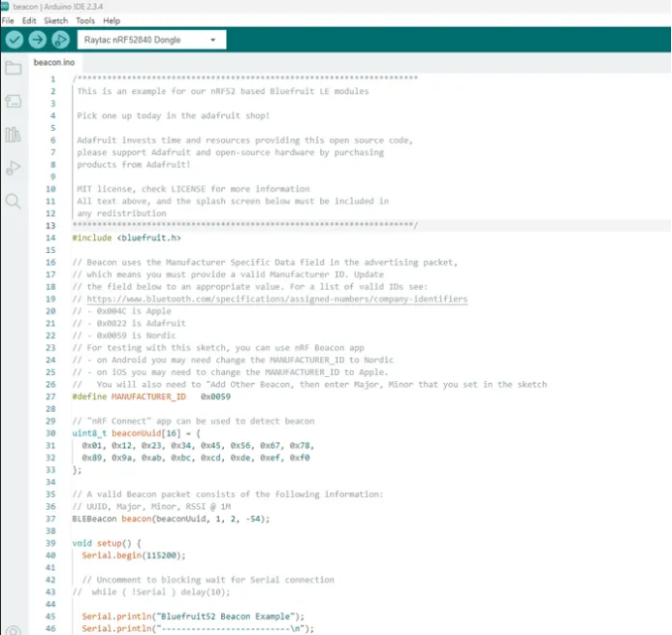Image resolution: width=672 pixels, height=635 pixels.
Task: Click Serial.begin(115200) statement
Action: pyautogui.click(x=134, y=556)
